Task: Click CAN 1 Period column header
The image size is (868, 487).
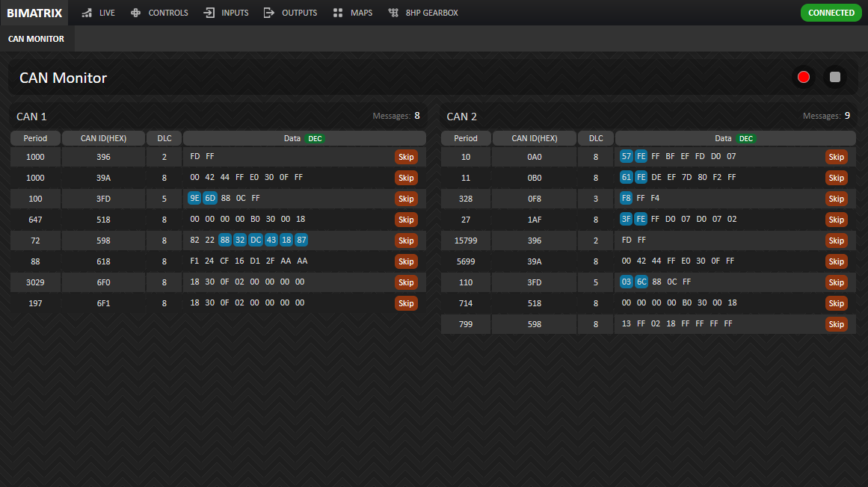Action: (x=35, y=138)
